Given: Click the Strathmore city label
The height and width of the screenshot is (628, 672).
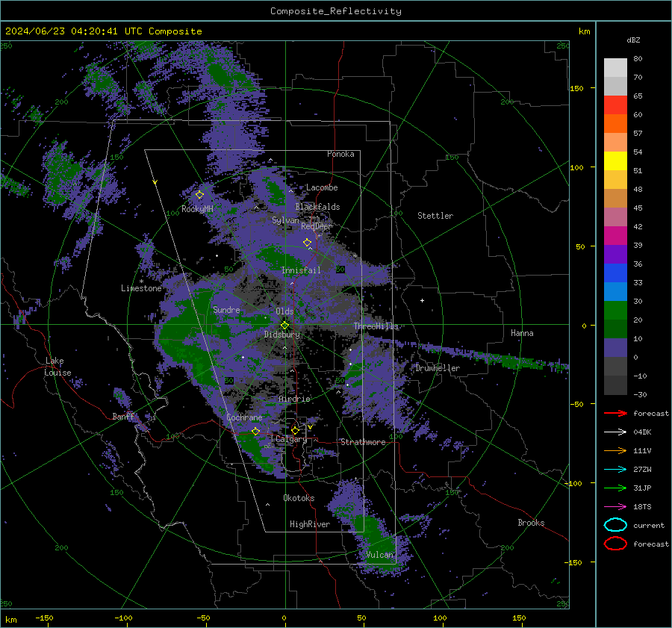Looking at the screenshot, I should 363,442.
